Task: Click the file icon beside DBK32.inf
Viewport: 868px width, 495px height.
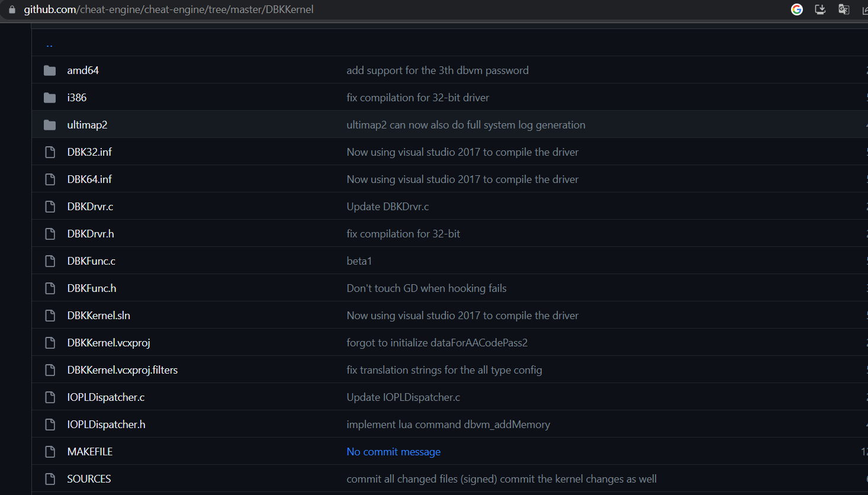Action: (50, 152)
